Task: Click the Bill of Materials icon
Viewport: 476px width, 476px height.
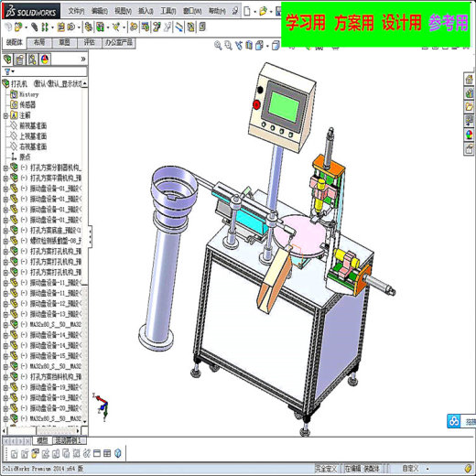Action: click(x=145, y=27)
